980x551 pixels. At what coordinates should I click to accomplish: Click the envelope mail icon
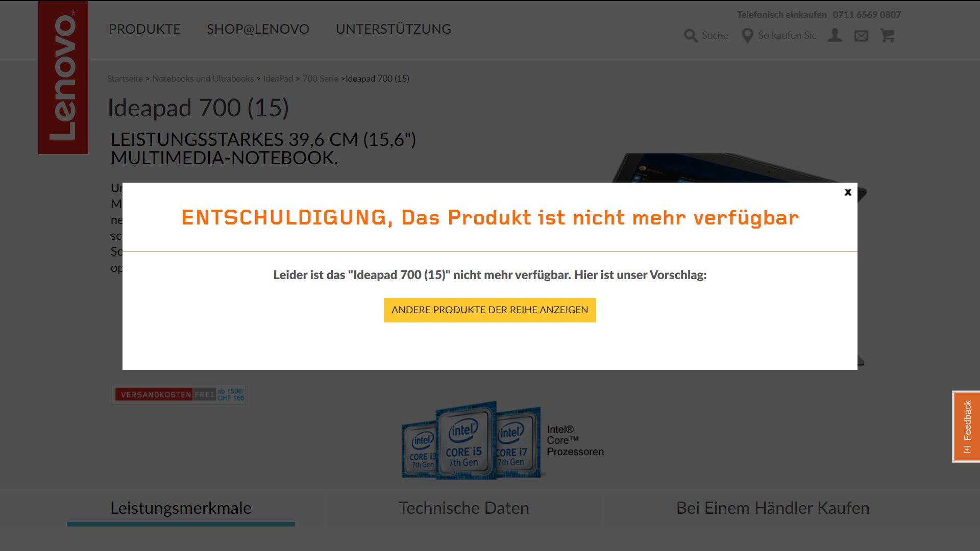click(x=861, y=36)
